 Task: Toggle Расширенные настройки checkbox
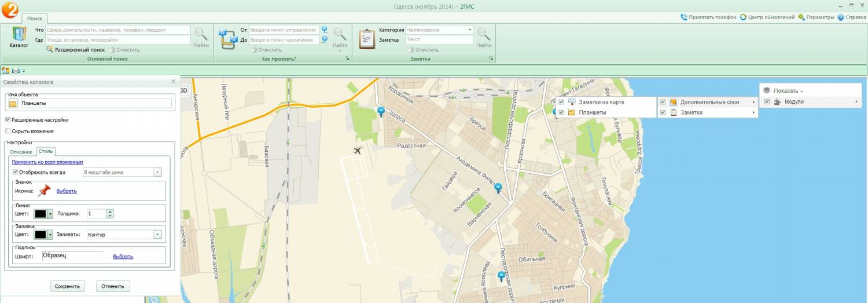[8, 120]
